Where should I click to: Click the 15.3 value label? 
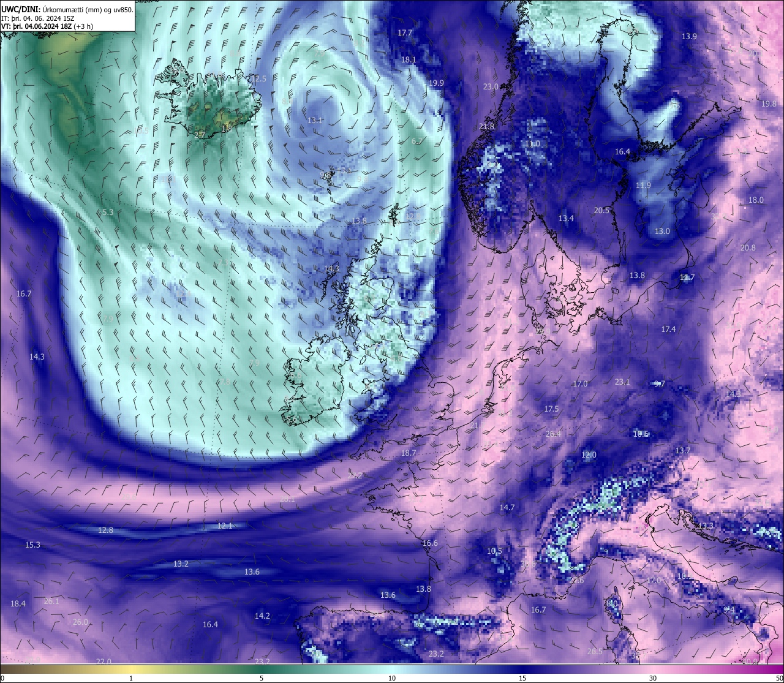(x=32, y=545)
